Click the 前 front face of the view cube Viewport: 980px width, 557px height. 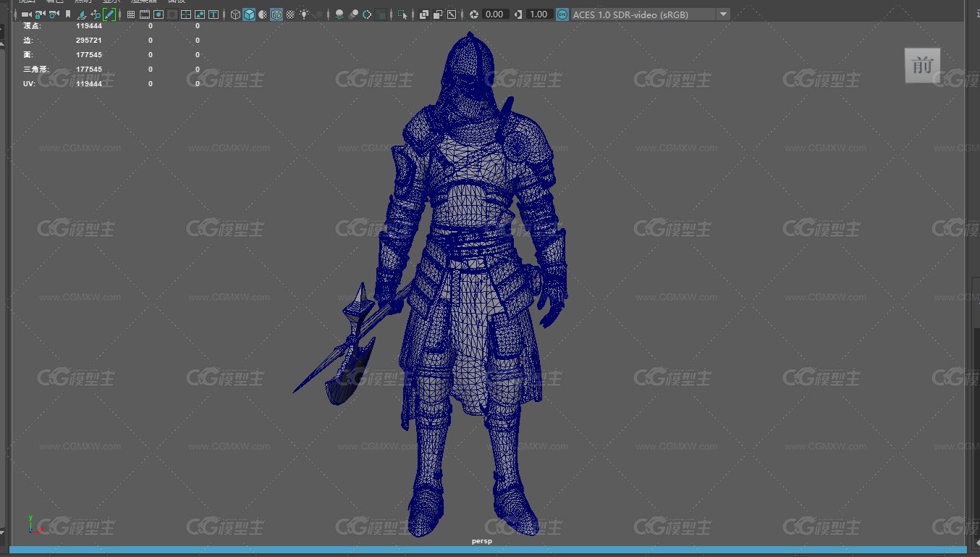(x=922, y=65)
